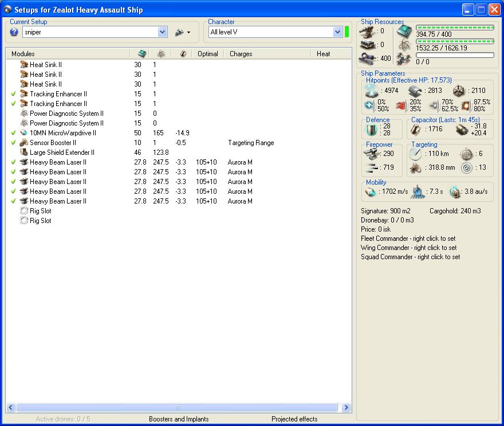
Task: Toggle the third Heavy Beam Laser II checkmark
Action: click(x=13, y=182)
